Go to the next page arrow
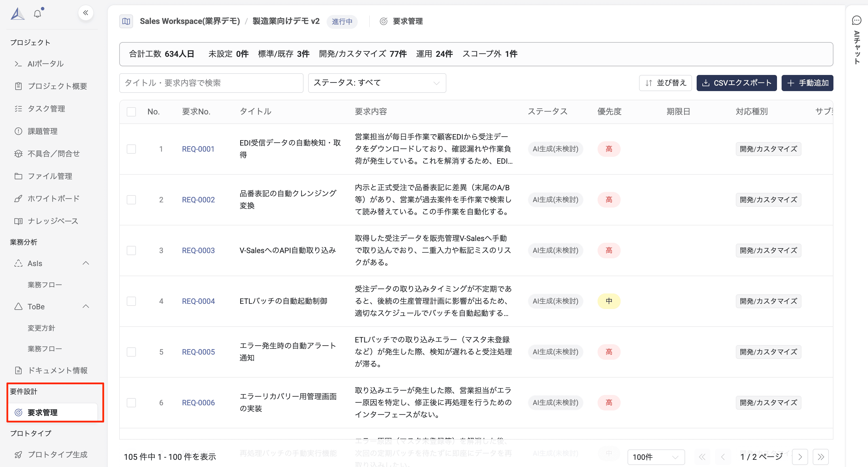This screenshot has height=467, width=868. coord(800,457)
